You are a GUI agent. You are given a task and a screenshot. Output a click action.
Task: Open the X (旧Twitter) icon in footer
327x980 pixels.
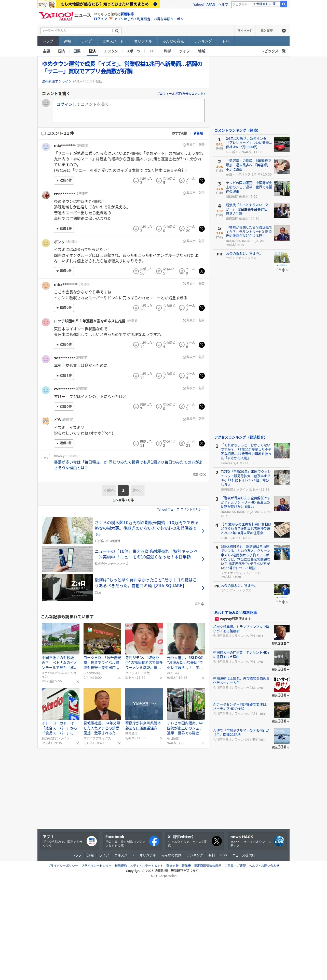(x=217, y=841)
